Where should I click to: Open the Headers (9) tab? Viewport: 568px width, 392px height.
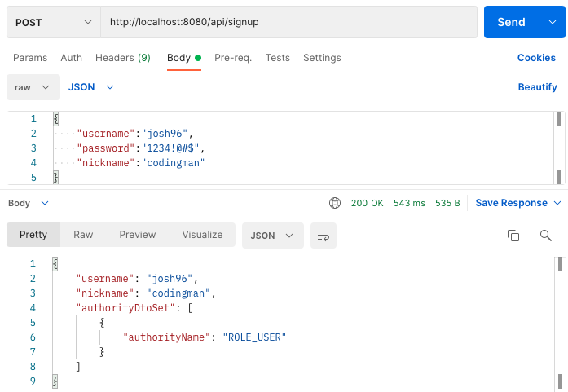click(x=123, y=58)
